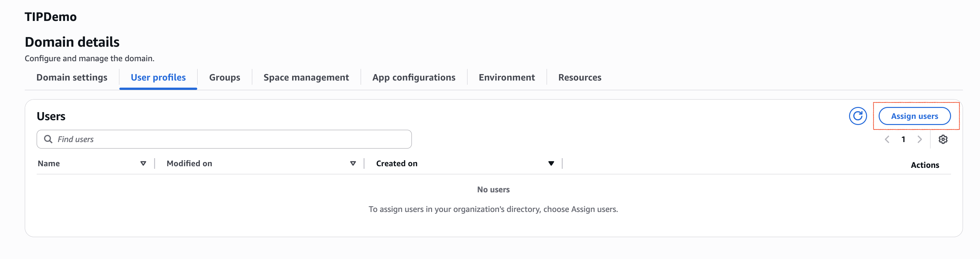The image size is (980, 259).
Task: Open the Environment tab
Action: (506, 77)
